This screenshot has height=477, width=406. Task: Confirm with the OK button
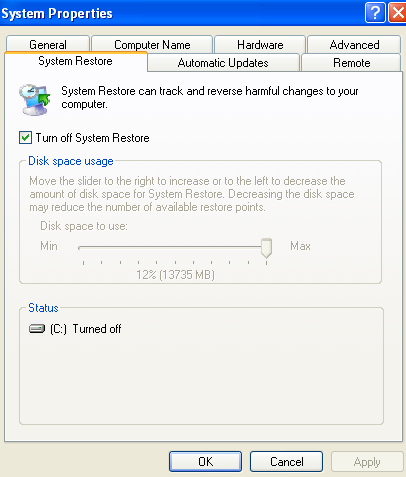[x=205, y=462]
